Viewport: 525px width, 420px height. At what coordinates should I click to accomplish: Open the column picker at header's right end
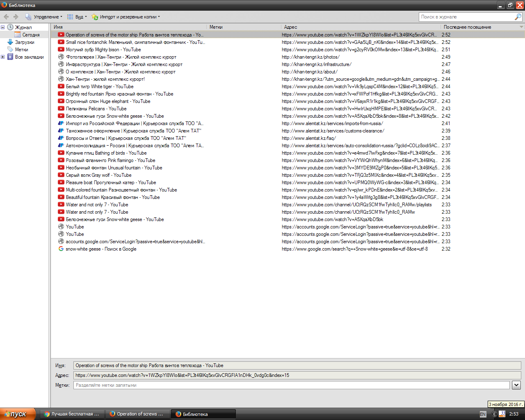point(522,27)
